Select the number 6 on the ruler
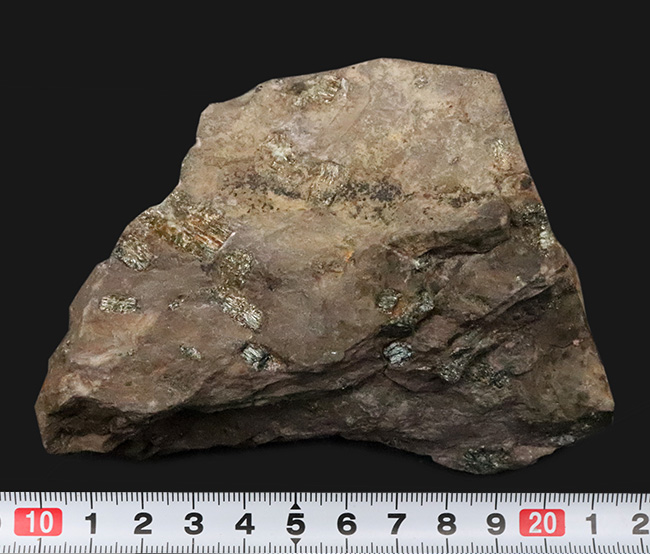 pyautogui.click(x=346, y=523)
